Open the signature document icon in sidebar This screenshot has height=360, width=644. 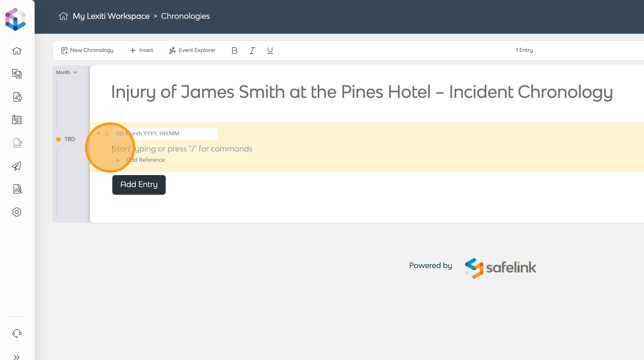point(17,143)
